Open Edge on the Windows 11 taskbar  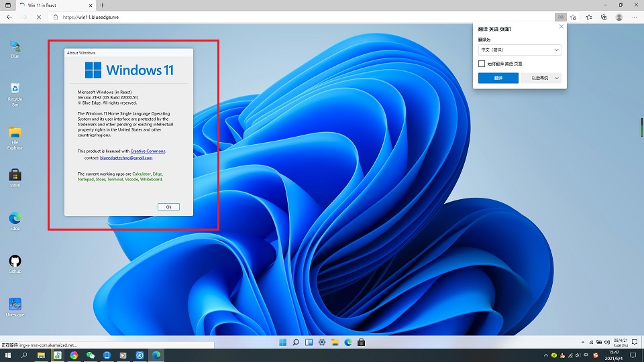(348, 343)
